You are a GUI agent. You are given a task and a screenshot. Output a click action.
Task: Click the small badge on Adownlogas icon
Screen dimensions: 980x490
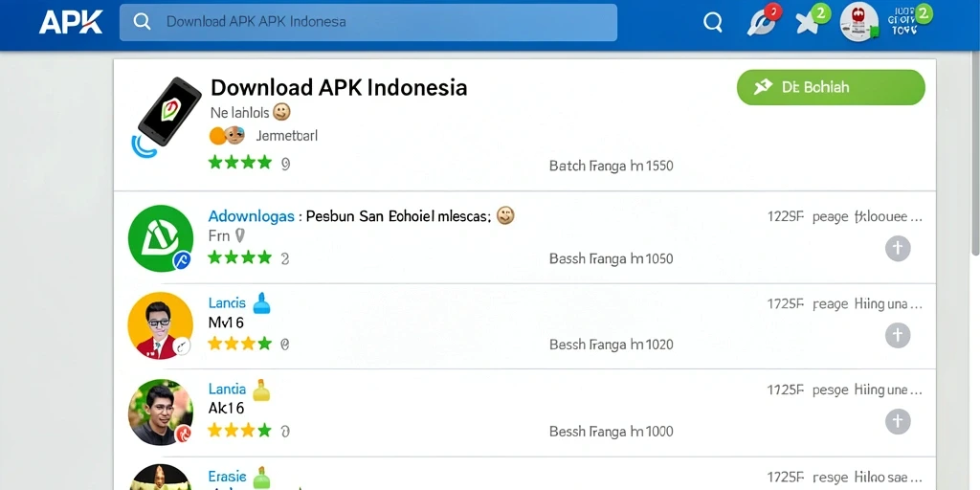click(x=181, y=260)
